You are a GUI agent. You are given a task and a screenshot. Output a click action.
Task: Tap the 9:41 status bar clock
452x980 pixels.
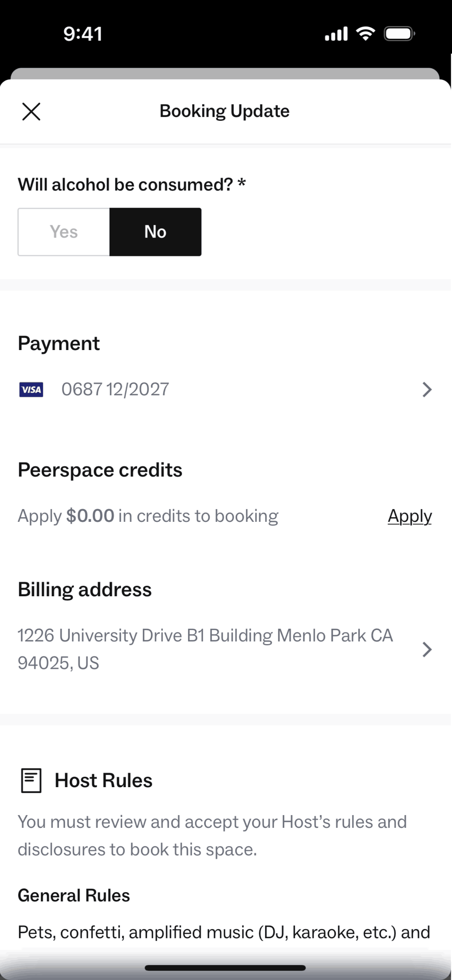[83, 34]
